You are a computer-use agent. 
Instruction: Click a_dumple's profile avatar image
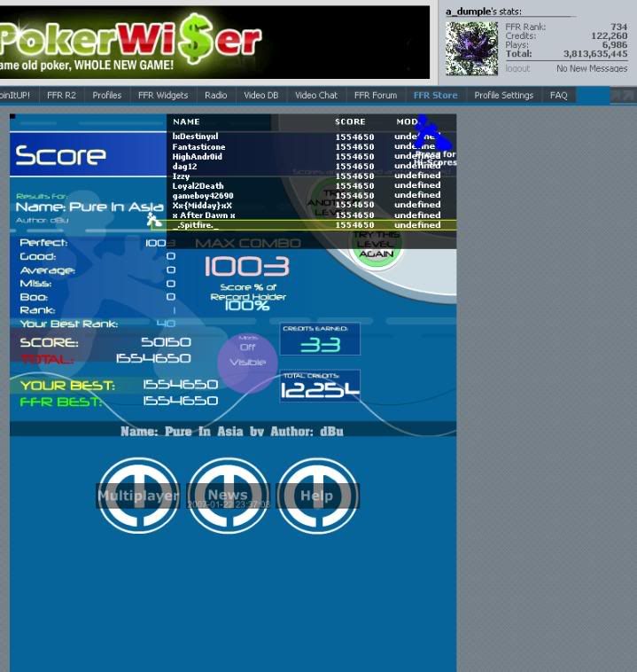tap(471, 48)
